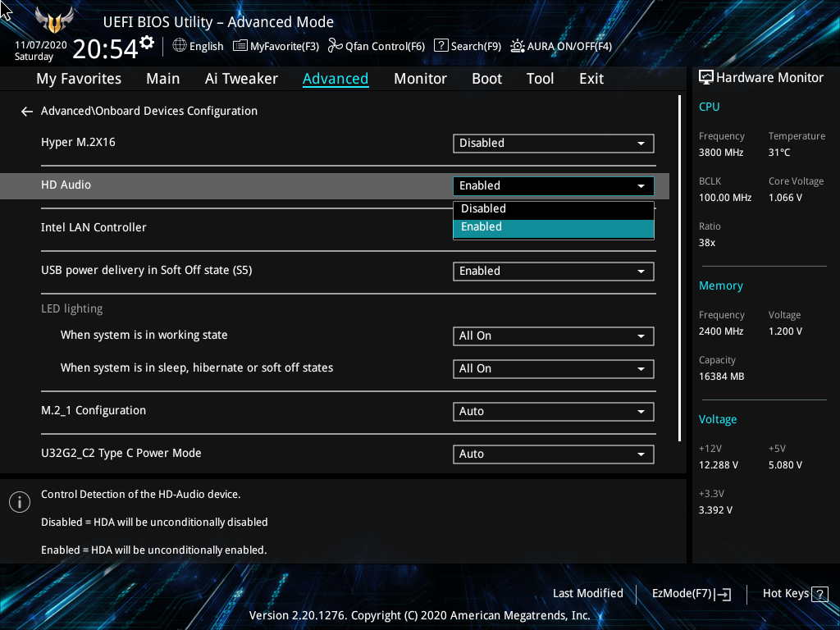Click the Advanced\Onboard Devices Configuration breadcrumb
Viewport: 840px width, 630px height.
(149, 111)
